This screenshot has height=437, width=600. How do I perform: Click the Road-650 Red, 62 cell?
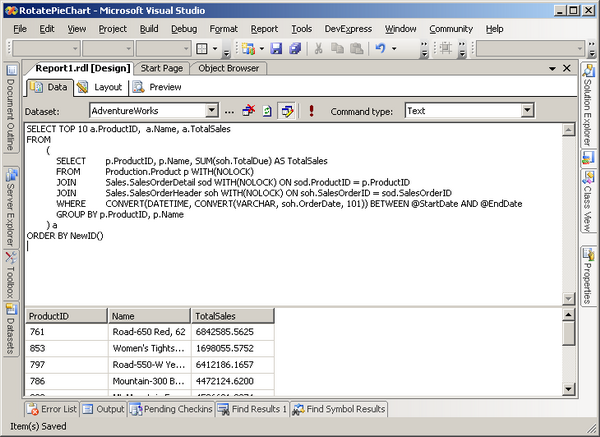[149, 332]
